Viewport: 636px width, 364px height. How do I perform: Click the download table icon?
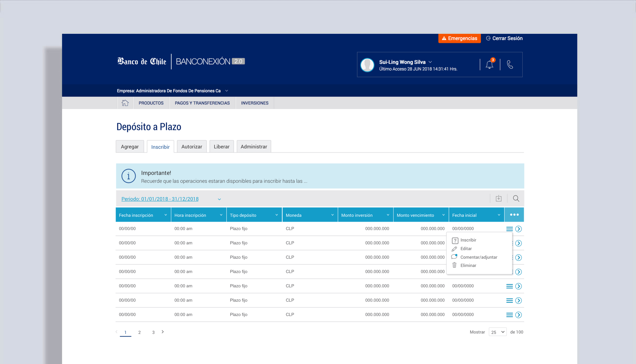(499, 199)
